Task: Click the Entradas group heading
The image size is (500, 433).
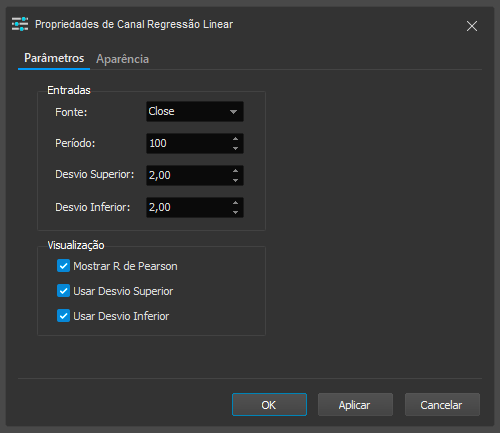Action: [69, 90]
